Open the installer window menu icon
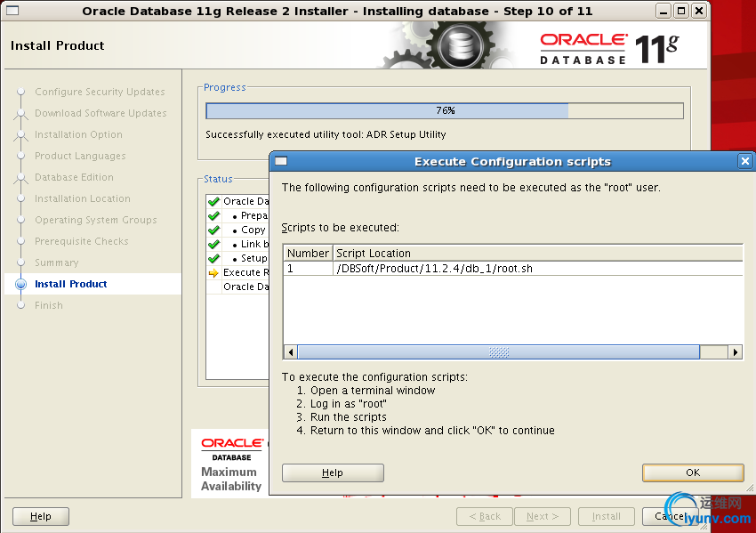Image resolution: width=756 pixels, height=533 pixels. (x=12, y=10)
